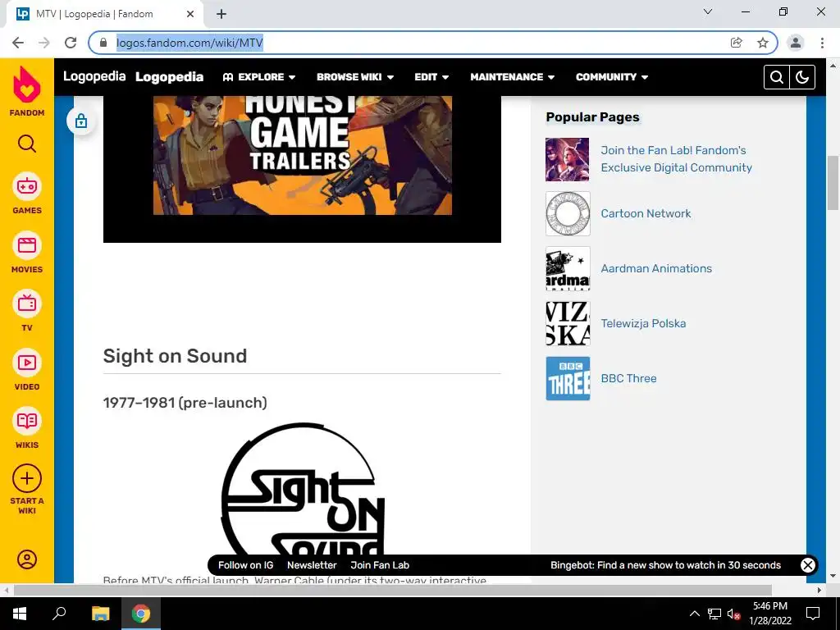Open a new browser tab
This screenshot has width=840, height=630.
[221, 14]
